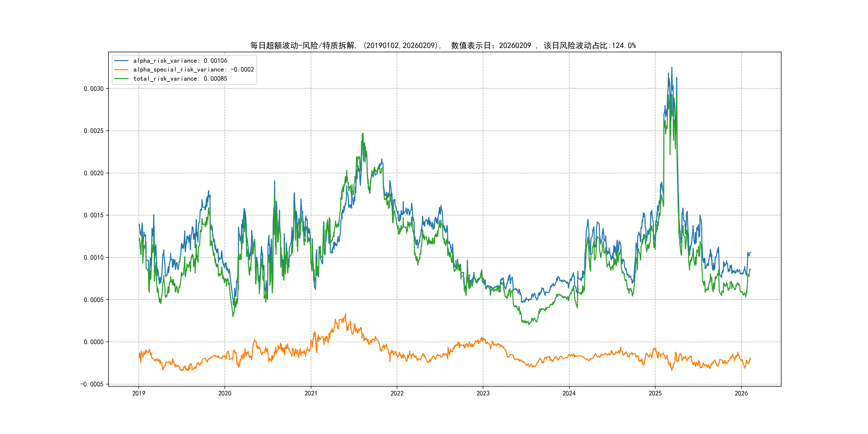Viewport: 868px width, 434px height.
Task: Click the 0.0000 y-axis tick label
Action: (94, 342)
